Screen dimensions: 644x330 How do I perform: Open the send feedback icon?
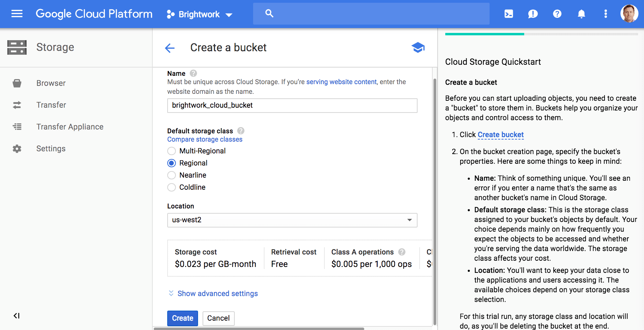coord(533,14)
